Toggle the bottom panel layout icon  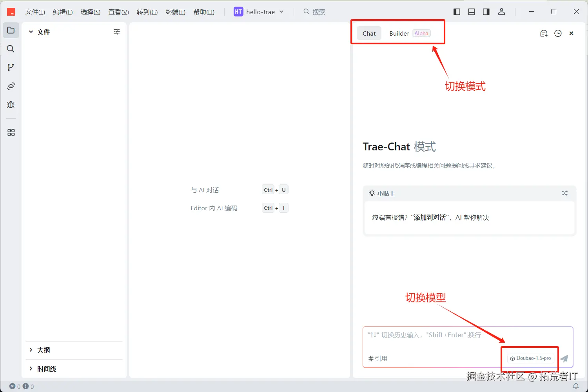pos(472,12)
